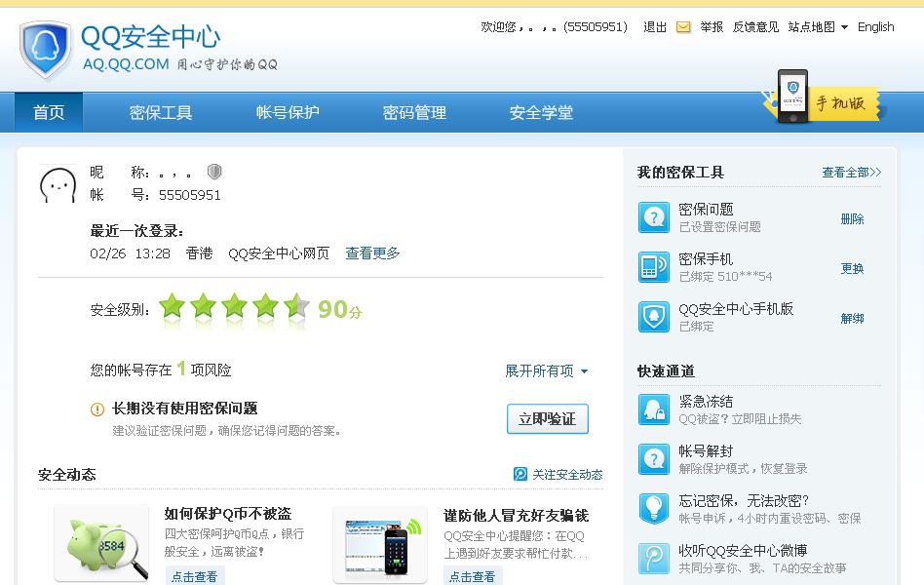
Task: Click the 密保问题 tool title
Action: click(x=706, y=210)
